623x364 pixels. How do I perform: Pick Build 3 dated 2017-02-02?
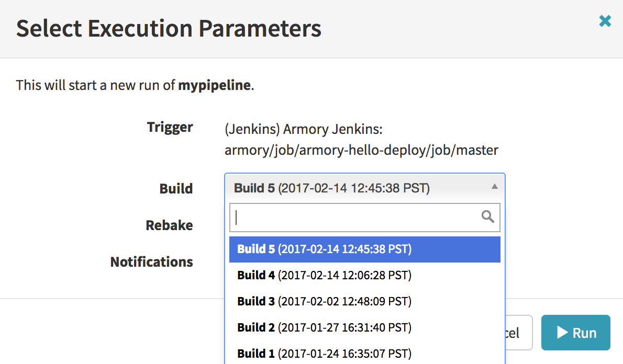click(x=324, y=301)
